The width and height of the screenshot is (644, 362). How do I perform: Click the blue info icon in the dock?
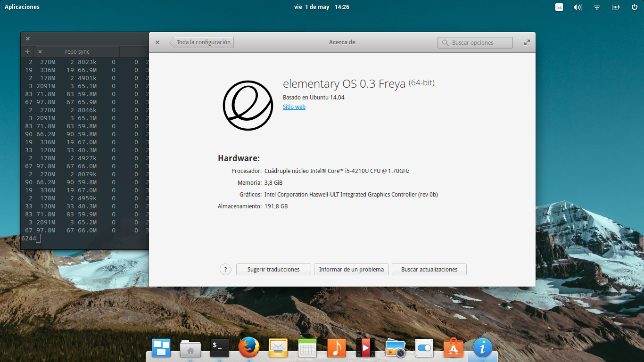483,348
